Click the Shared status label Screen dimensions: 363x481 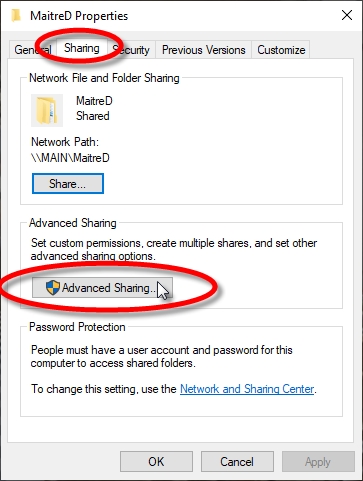point(93,116)
